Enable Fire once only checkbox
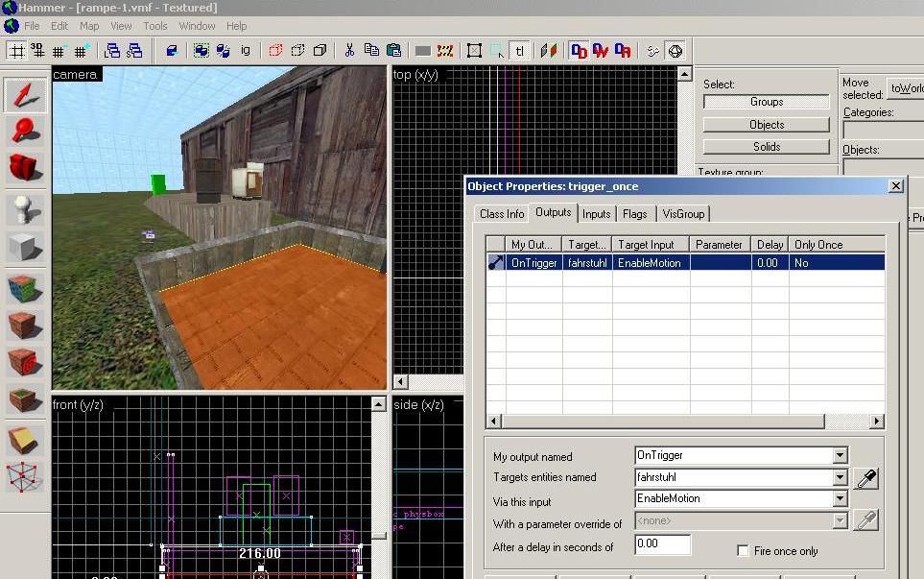The width and height of the screenshot is (924, 579). pos(743,551)
